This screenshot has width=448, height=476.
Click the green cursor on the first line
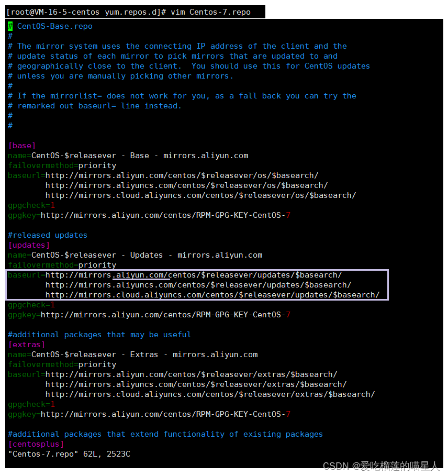click(10, 26)
